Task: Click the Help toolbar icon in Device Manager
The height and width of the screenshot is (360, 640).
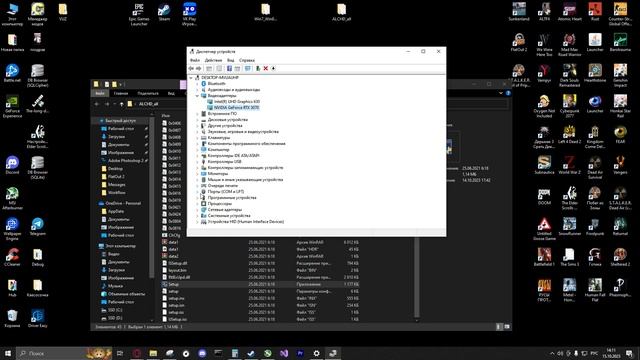Action: (229, 69)
